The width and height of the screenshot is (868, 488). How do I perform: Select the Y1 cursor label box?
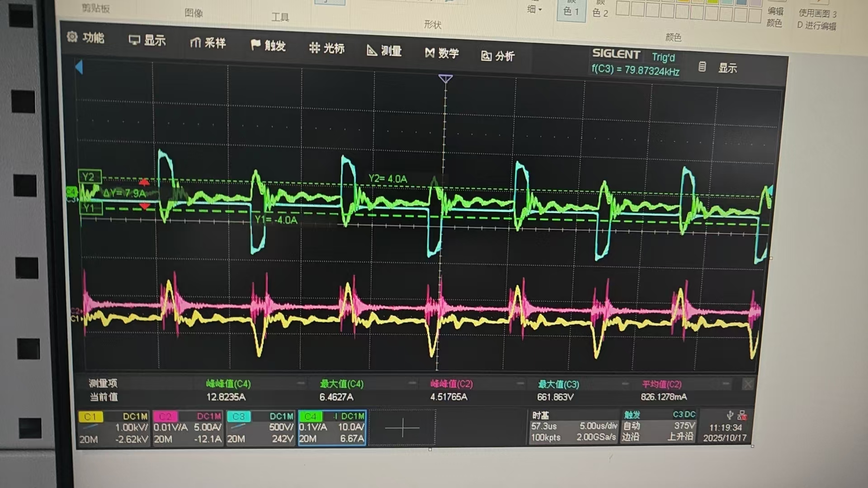(90, 208)
